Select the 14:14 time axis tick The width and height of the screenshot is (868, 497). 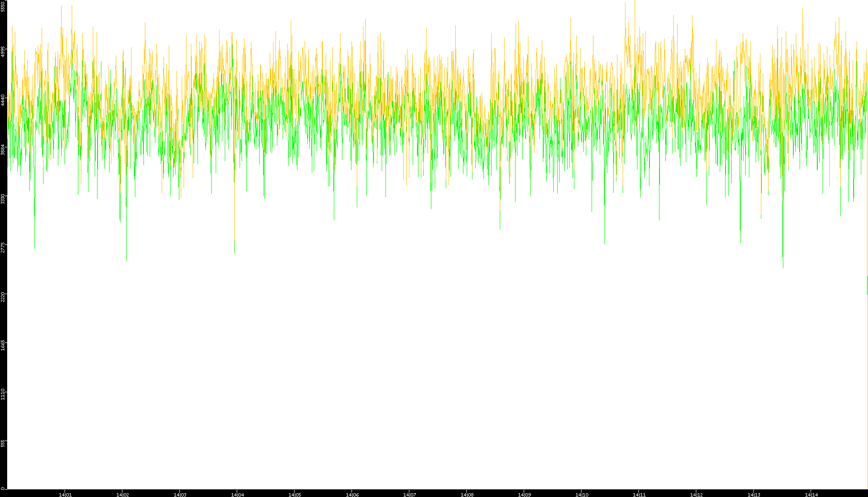click(x=811, y=495)
